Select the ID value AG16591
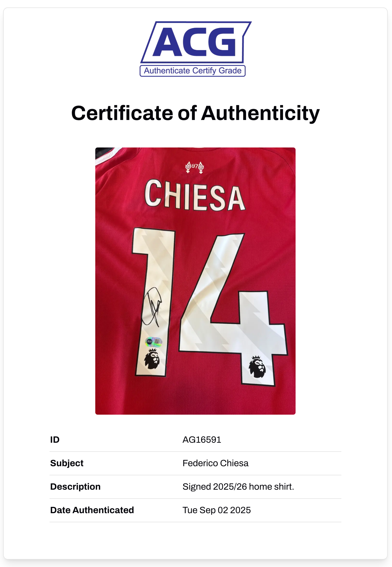 (x=202, y=440)
